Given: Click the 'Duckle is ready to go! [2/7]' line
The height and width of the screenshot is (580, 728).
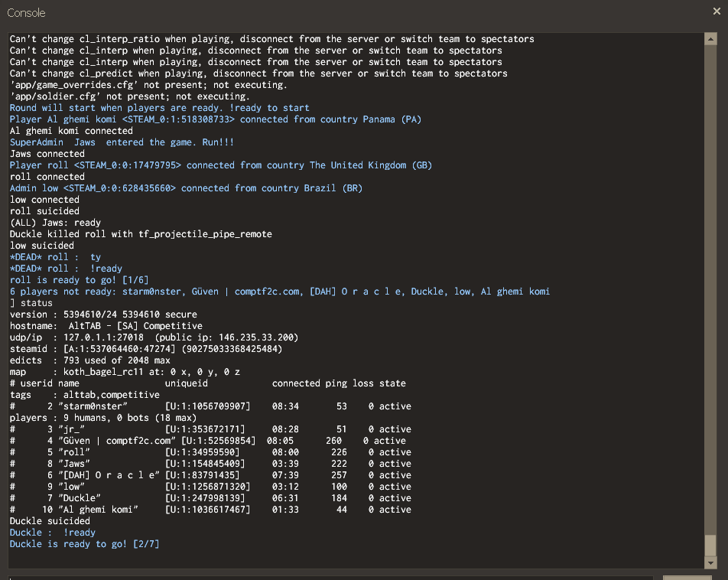Looking at the screenshot, I should pyautogui.click(x=84, y=544).
